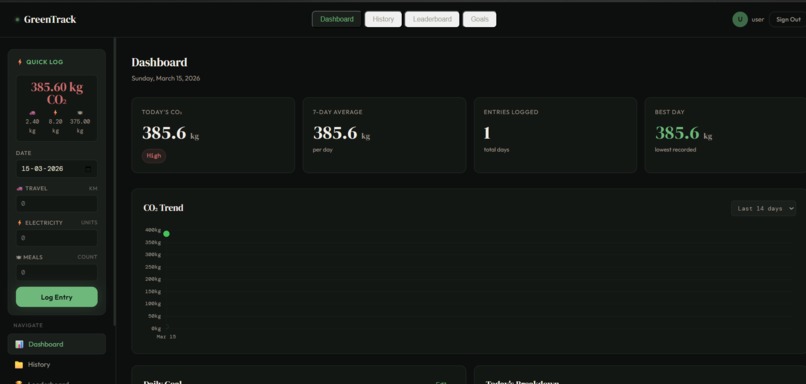Click the car icon above 2.40 kg

tap(32, 113)
